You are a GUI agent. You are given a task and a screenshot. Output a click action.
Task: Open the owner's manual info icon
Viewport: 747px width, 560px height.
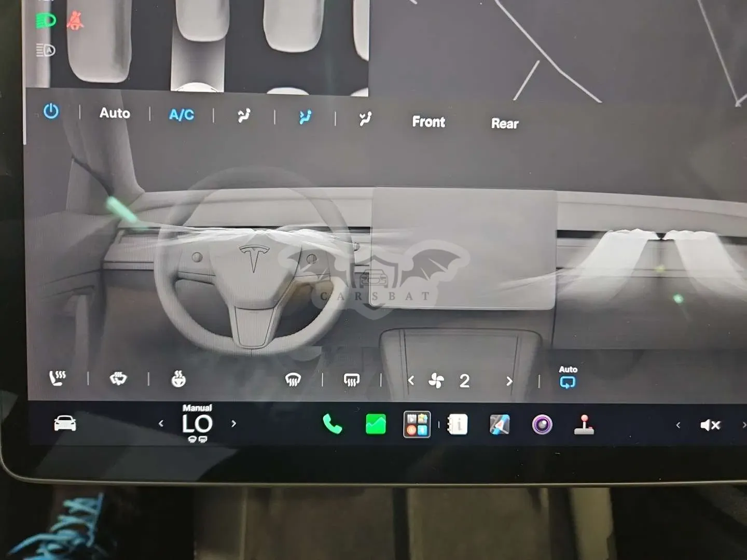(458, 425)
